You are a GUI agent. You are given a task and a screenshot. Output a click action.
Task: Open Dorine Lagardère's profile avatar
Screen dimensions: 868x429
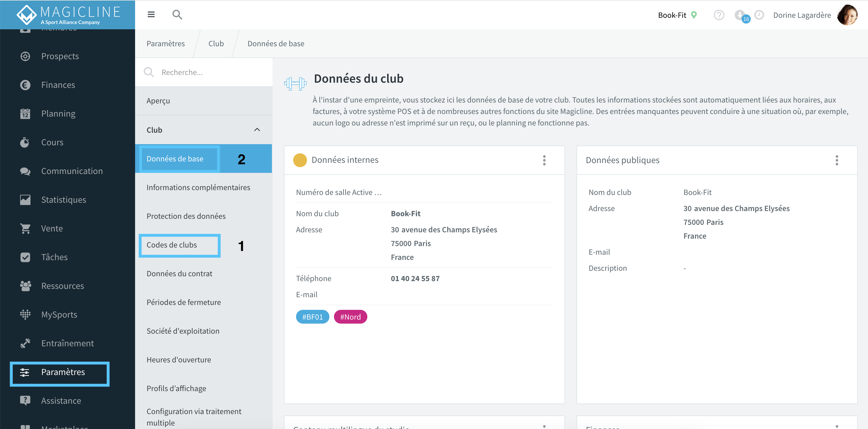(x=847, y=15)
